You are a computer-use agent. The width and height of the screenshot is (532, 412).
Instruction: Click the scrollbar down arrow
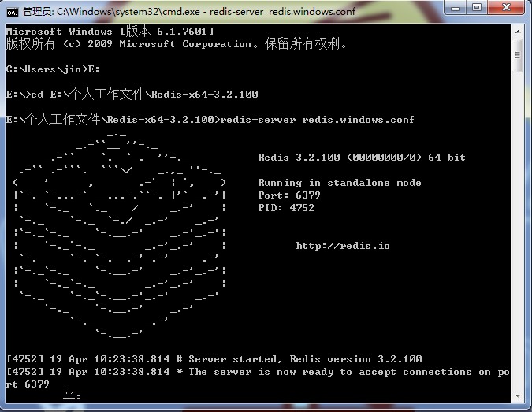[518, 395]
